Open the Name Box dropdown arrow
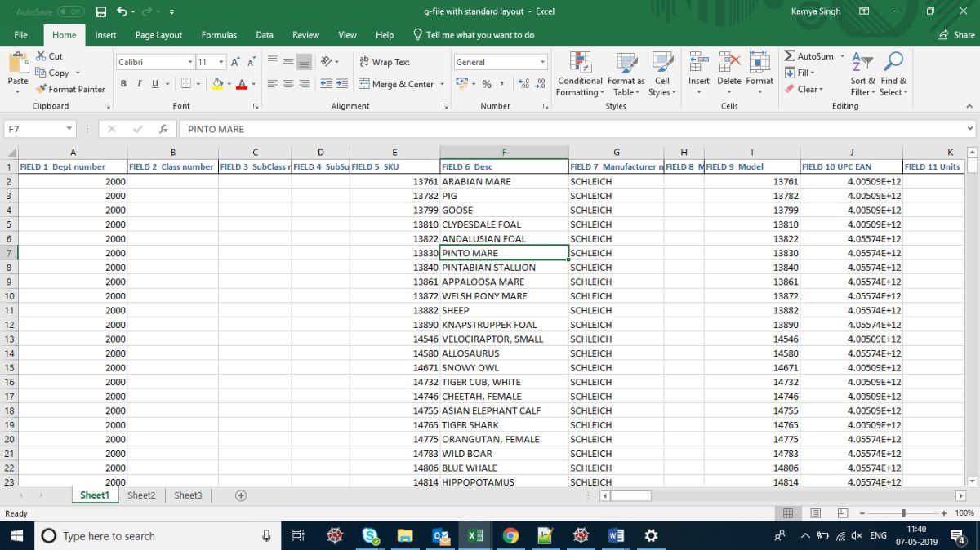The width and height of the screenshot is (980, 550). (x=70, y=129)
